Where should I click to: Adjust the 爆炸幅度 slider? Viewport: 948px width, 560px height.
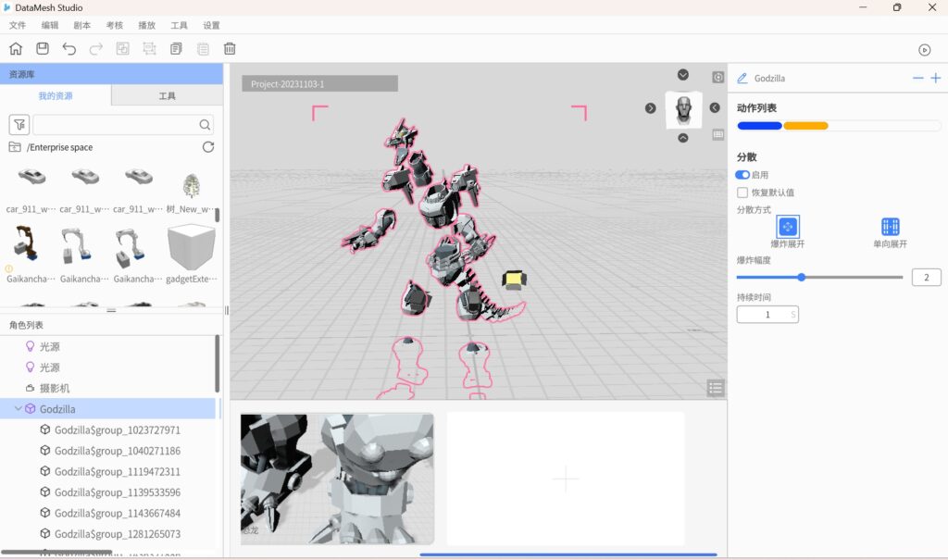click(802, 277)
